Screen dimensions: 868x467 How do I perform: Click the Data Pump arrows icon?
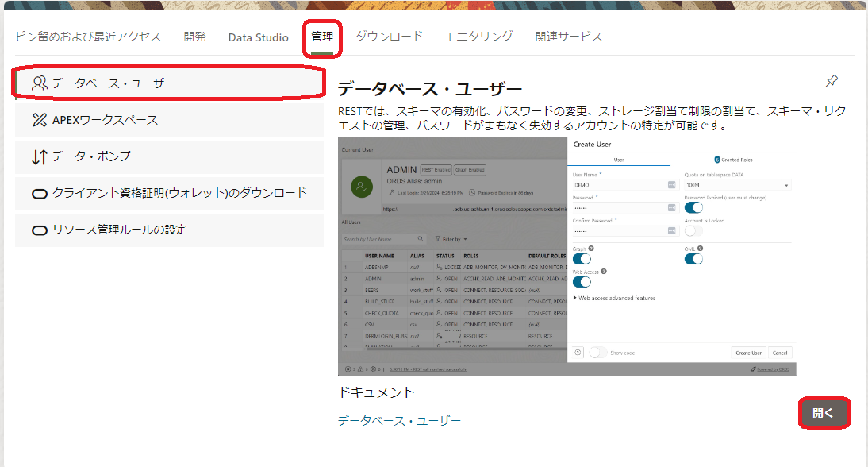pyautogui.click(x=40, y=156)
